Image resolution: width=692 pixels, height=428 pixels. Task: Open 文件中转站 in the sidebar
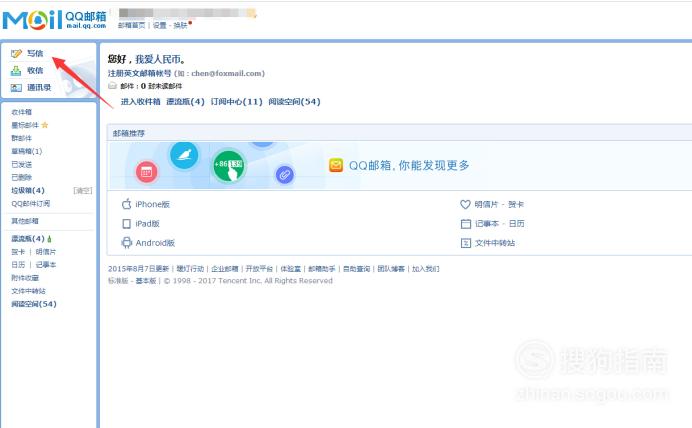tap(28, 291)
